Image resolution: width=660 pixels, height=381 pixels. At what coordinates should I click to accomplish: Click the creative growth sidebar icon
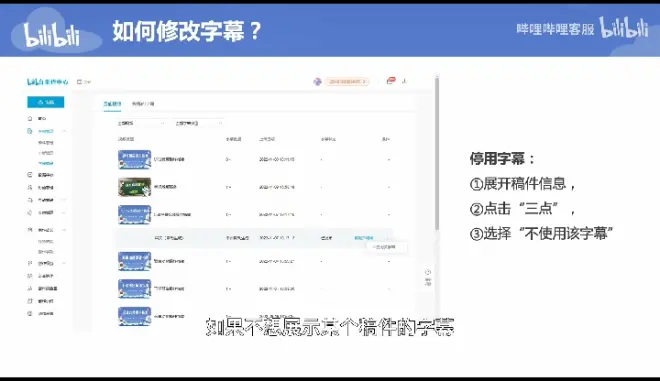click(x=29, y=230)
